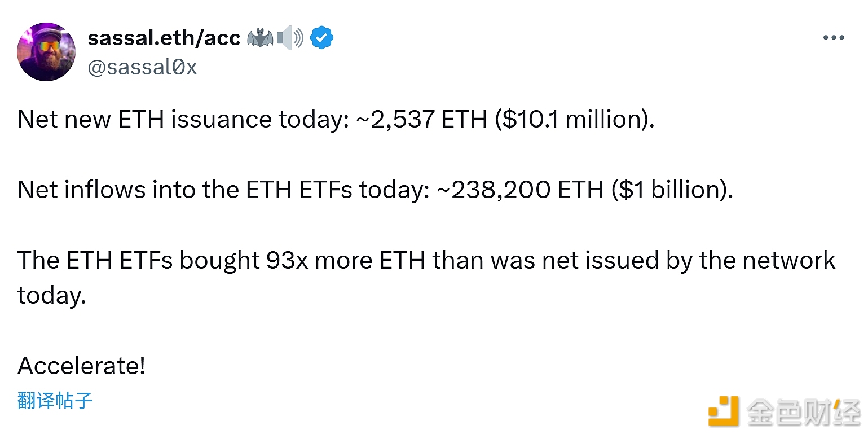Click the '~2,537 ETH' amount
Viewport: 868px width, 434px height.
(422, 120)
